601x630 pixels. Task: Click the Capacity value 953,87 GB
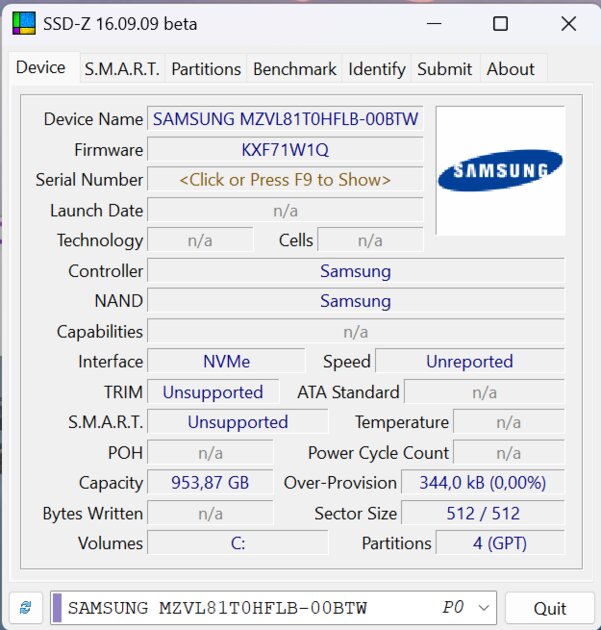click(210, 483)
